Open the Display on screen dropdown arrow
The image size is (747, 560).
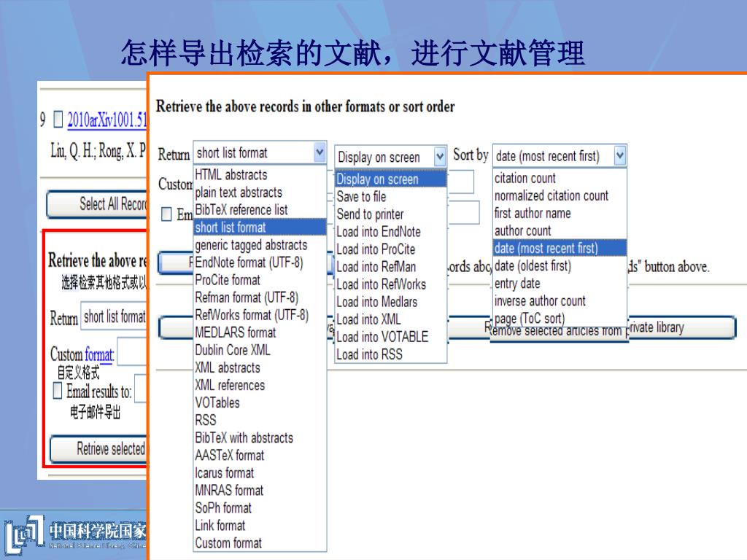[x=440, y=156]
